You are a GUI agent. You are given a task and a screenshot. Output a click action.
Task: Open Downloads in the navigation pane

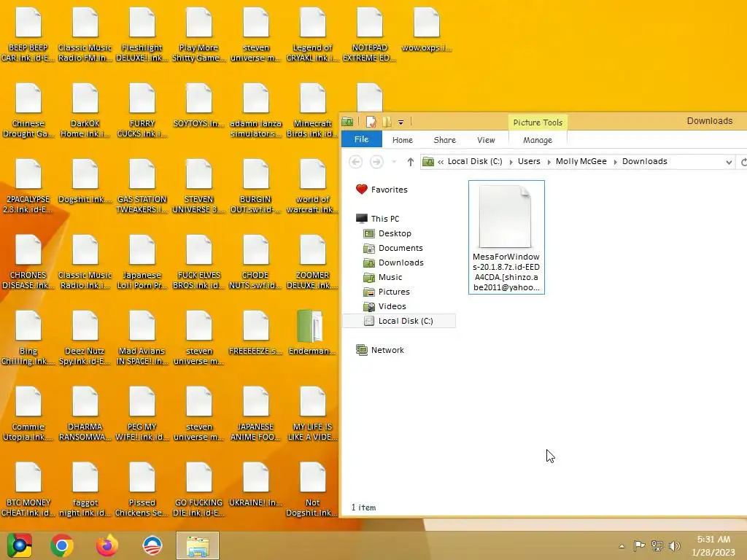[x=393, y=262]
